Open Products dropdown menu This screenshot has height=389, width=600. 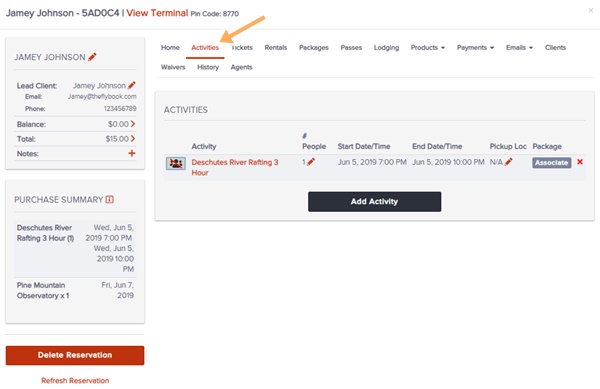427,47
